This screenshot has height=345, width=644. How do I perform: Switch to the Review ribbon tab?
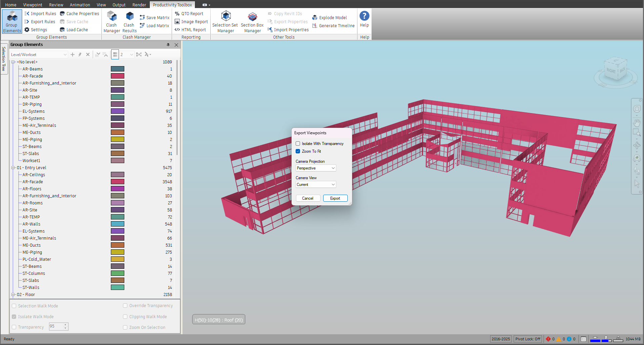[x=56, y=5]
